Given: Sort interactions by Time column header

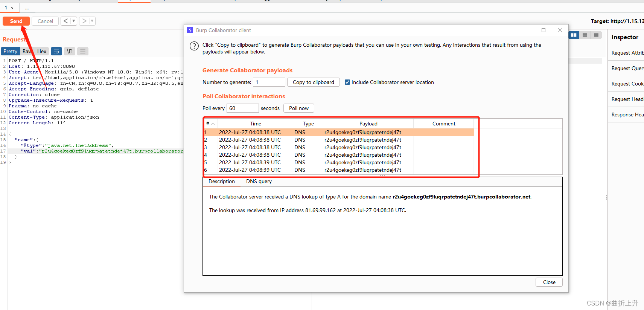Looking at the screenshot, I should [256, 124].
